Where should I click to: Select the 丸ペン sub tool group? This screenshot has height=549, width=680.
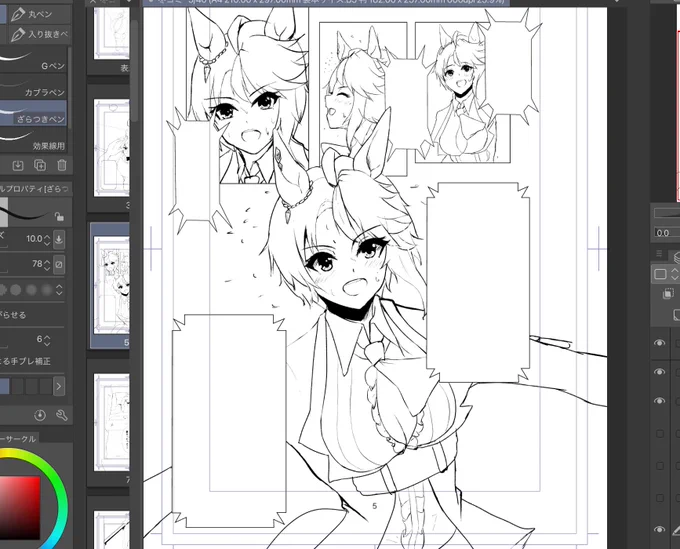click(x=40, y=14)
